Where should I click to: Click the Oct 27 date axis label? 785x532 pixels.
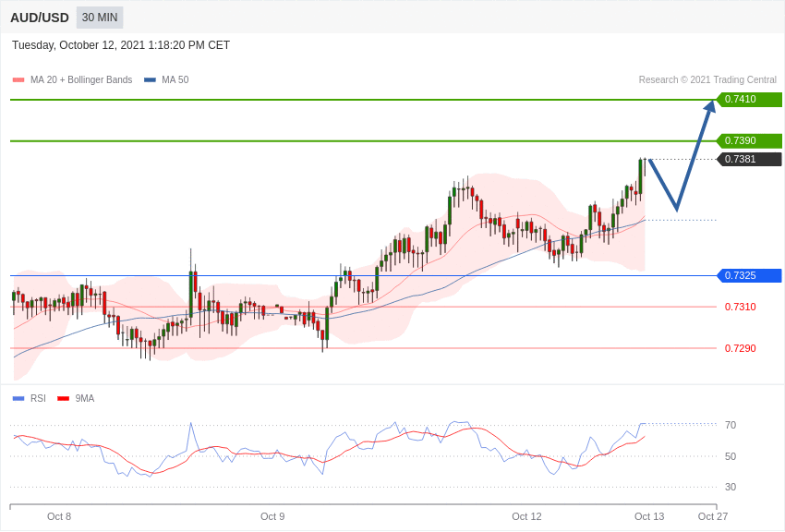(x=713, y=516)
